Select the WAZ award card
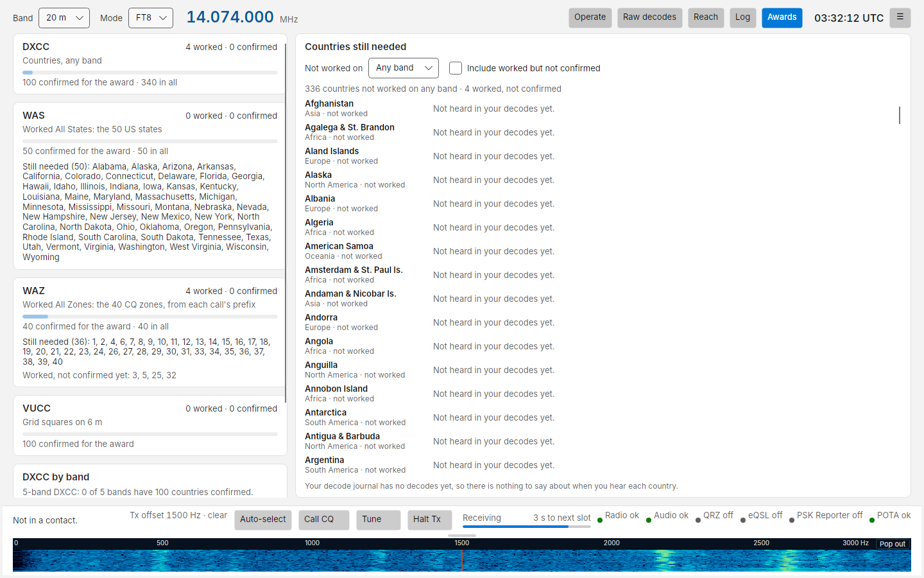Viewport: 924px width, 578px height. 150,332
